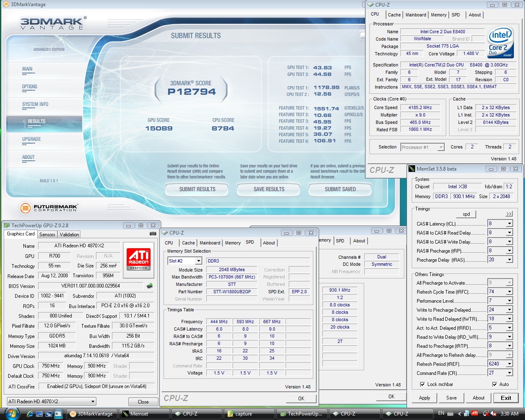Click the Core Speed 4185.2 MHz field
Viewport: 525px width, 420px height.
420,107
